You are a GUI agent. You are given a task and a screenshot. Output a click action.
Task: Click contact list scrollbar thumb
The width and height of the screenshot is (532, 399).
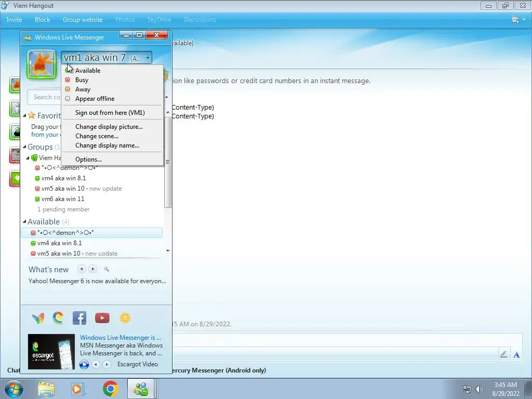click(x=168, y=162)
